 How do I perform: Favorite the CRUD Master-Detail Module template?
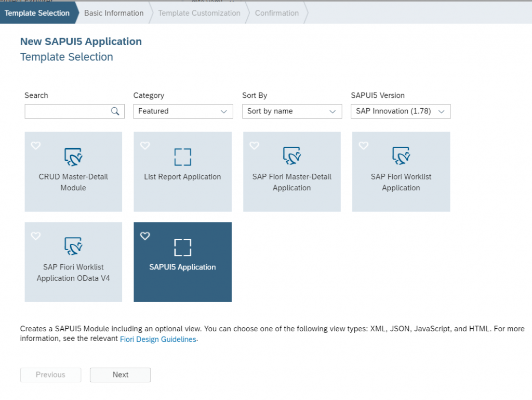[x=36, y=146]
